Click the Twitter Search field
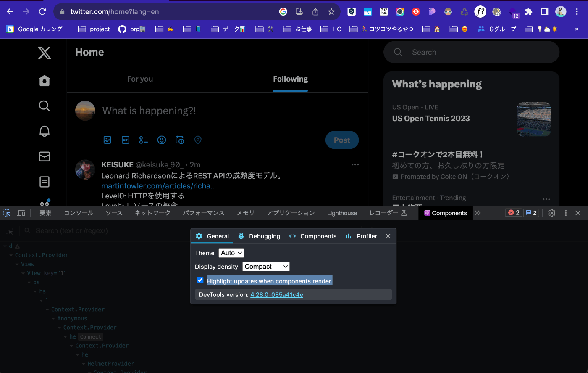 pos(471,52)
